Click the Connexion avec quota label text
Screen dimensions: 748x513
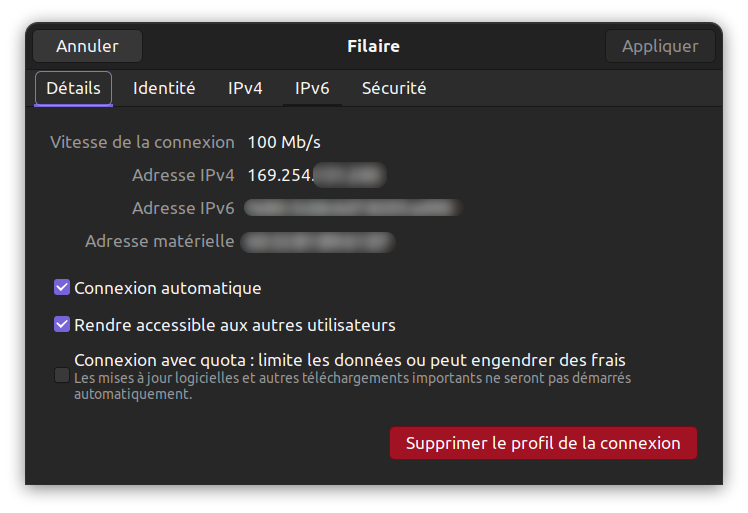[350, 360]
